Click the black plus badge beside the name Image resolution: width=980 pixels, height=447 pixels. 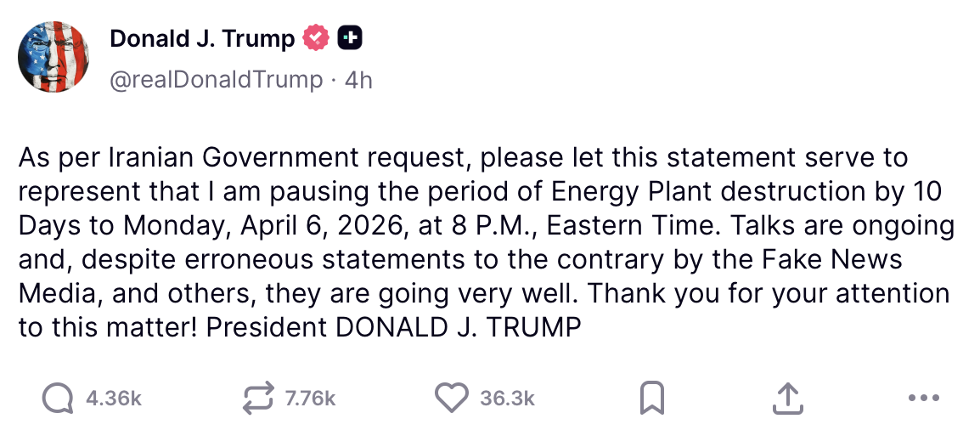(351, 38)
